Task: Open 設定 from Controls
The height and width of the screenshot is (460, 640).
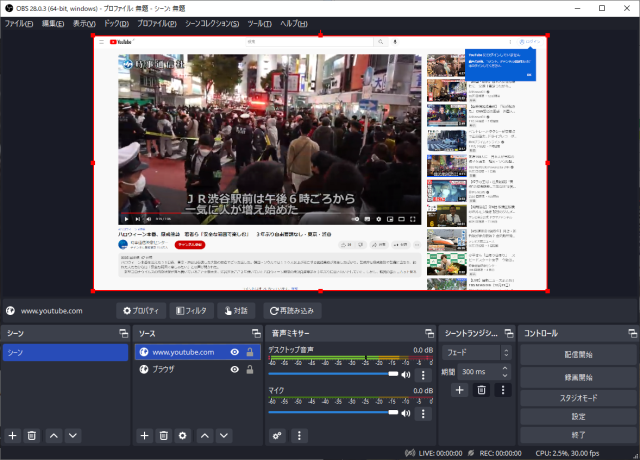Action: [x=578, y=417]
